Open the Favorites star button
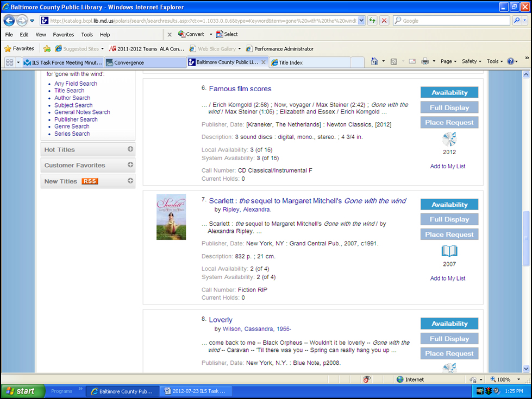The width and height of the screenshot is (532, 399). [x=20, y=48]
